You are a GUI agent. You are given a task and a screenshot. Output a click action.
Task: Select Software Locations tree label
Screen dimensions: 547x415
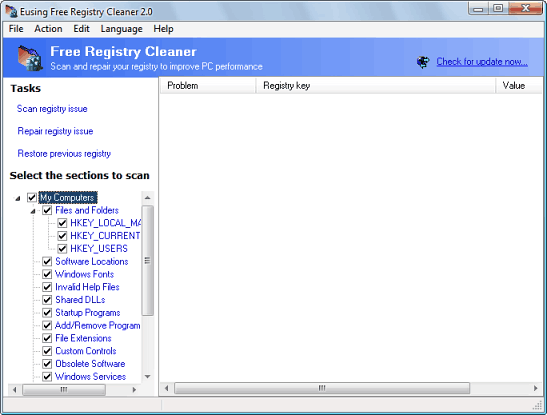pyautogui.click(x=92, y=262)
